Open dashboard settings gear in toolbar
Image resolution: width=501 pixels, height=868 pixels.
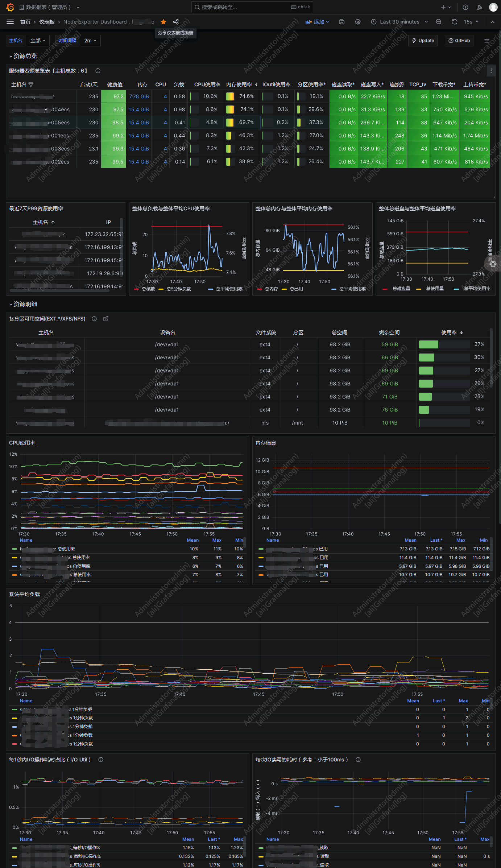(358, 22)
